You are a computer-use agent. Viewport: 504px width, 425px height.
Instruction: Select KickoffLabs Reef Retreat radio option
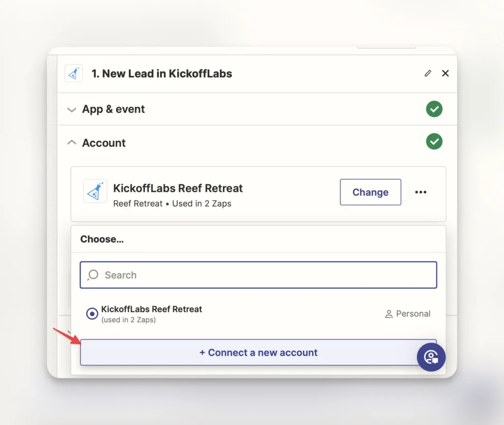pos(92,313)
